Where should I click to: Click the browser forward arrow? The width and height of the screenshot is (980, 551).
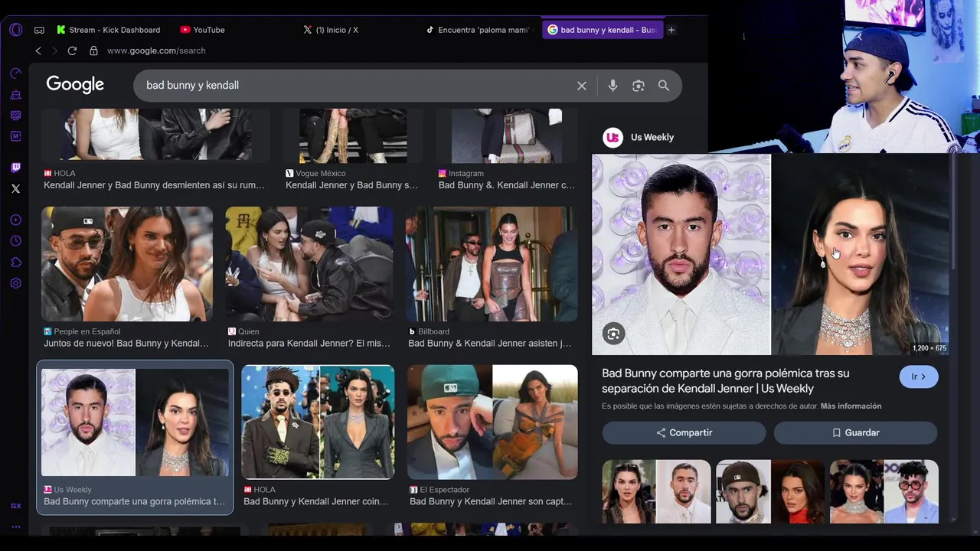click(54, 51)
